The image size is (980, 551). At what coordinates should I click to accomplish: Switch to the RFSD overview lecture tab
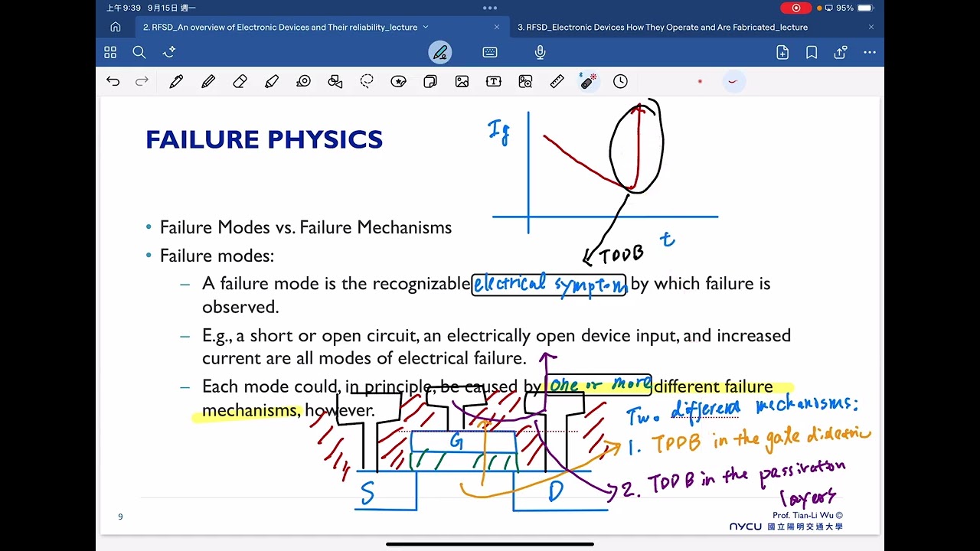point(280,27)
